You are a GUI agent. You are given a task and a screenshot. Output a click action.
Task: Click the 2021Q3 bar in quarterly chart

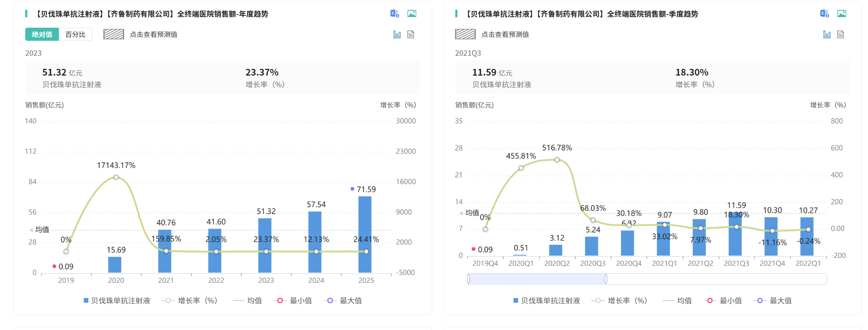(x=735, y=235)
